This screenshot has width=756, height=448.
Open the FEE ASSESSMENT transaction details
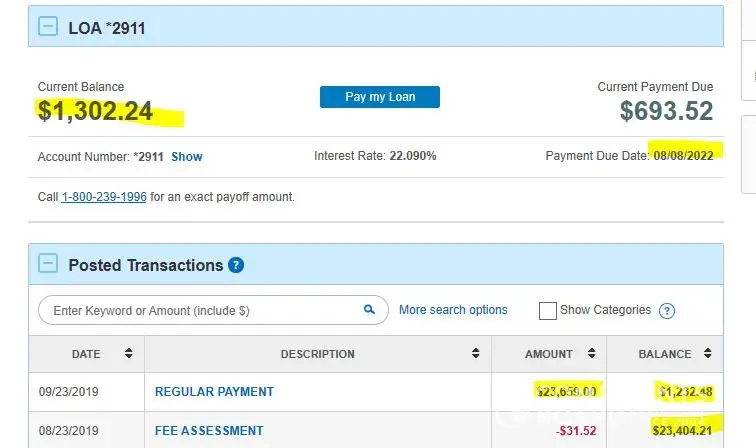pos(209,431)
